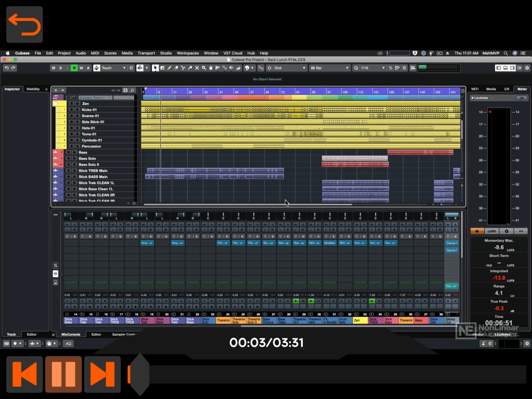
Task: Expand the color tool dropdown arrow
Action: coord(252,68)
